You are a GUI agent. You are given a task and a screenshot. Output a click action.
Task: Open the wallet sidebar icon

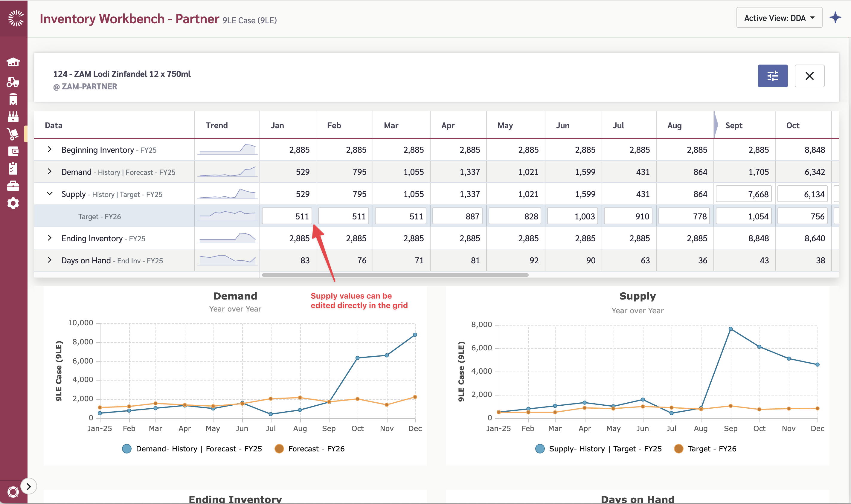point(13,151)
